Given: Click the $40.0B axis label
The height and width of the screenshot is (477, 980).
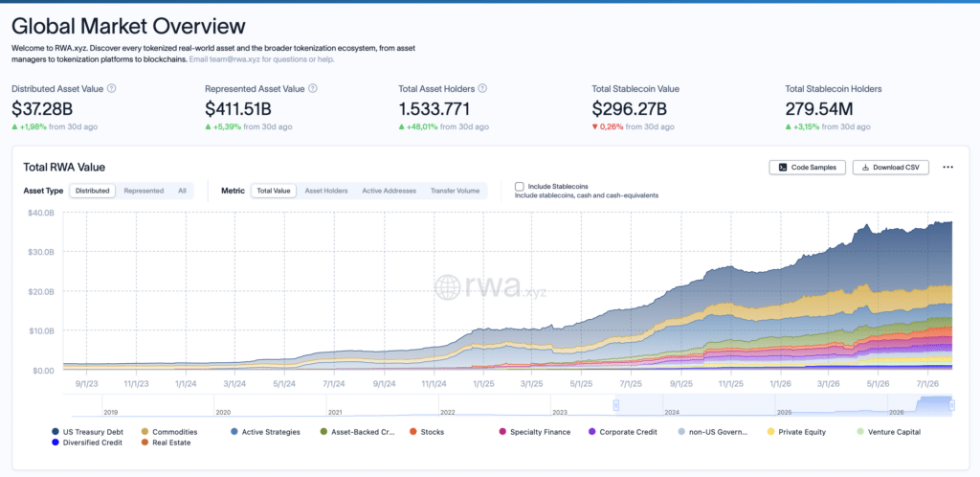Looking at the screenshot, I should tap(42, 213).
